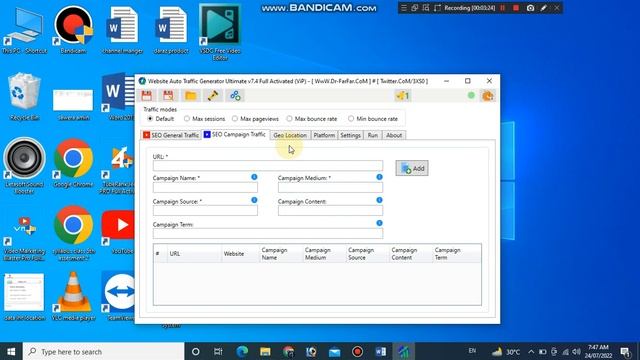Click the Campaign Term column header
640x360 pixels.
coord(457,253)
